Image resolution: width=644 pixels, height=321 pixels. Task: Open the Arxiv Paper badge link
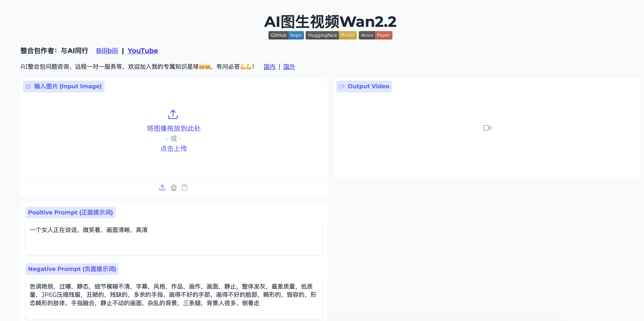pyautogui.click(x=375, y=35)
